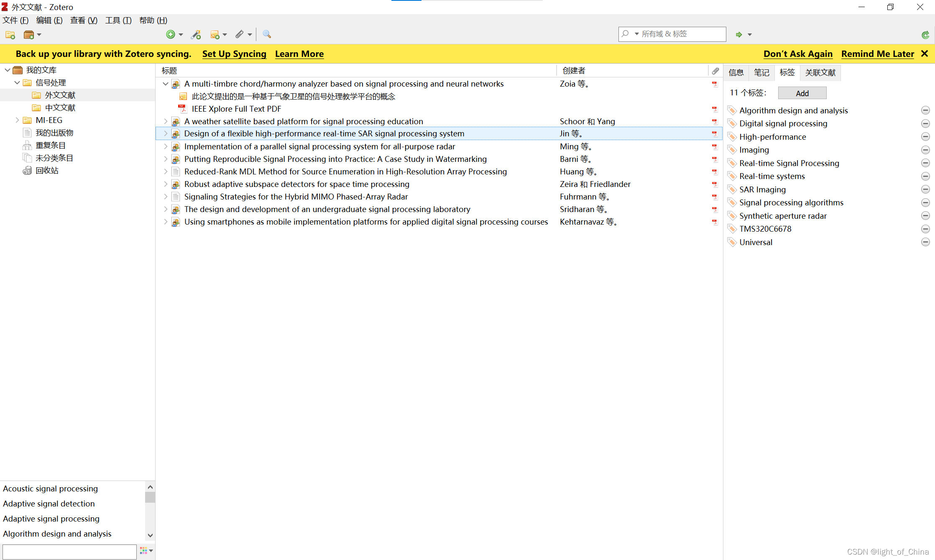Open tag selector color actions dropdown
935x560 pixels.
146,551
